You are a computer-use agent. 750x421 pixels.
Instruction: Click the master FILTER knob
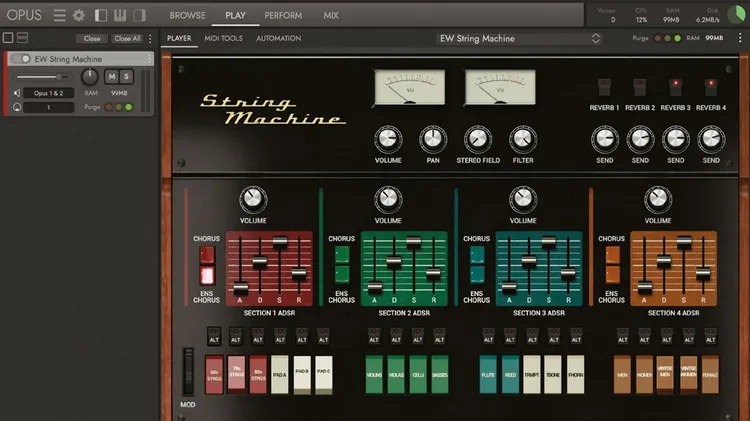pos(523,139)
